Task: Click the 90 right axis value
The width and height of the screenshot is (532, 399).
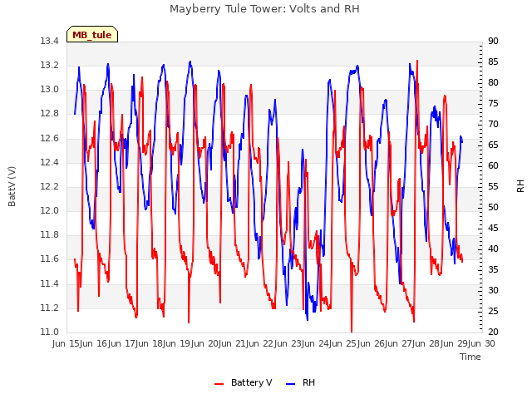Action: click(x=493, y=42)
